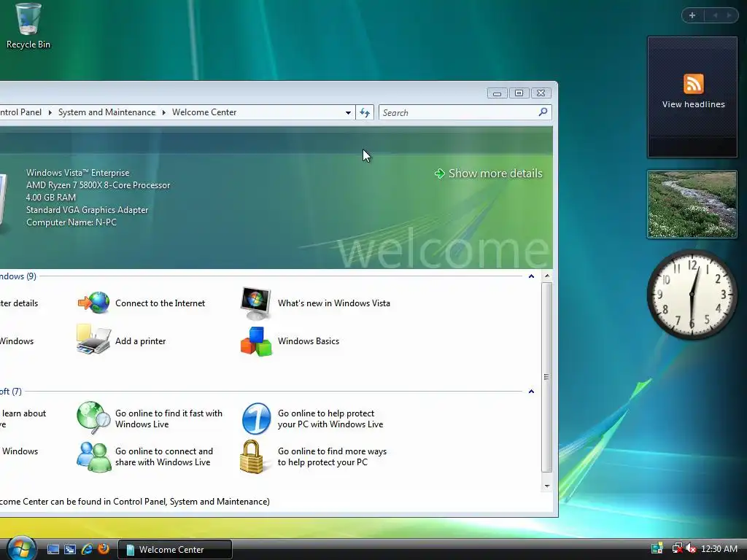The image size is (747, 560).
Task: Select the Welcome Center taskbar button
Action: coord(175,550)
